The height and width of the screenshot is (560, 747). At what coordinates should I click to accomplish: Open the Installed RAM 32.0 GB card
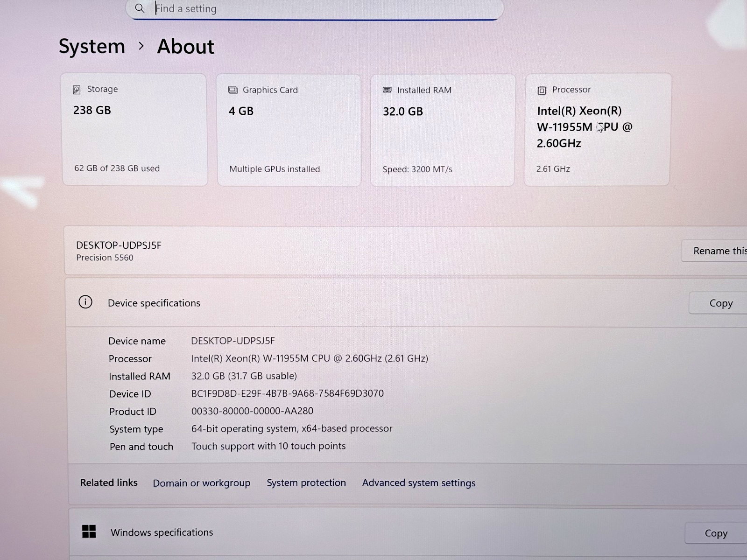click(x=443, y=130)
